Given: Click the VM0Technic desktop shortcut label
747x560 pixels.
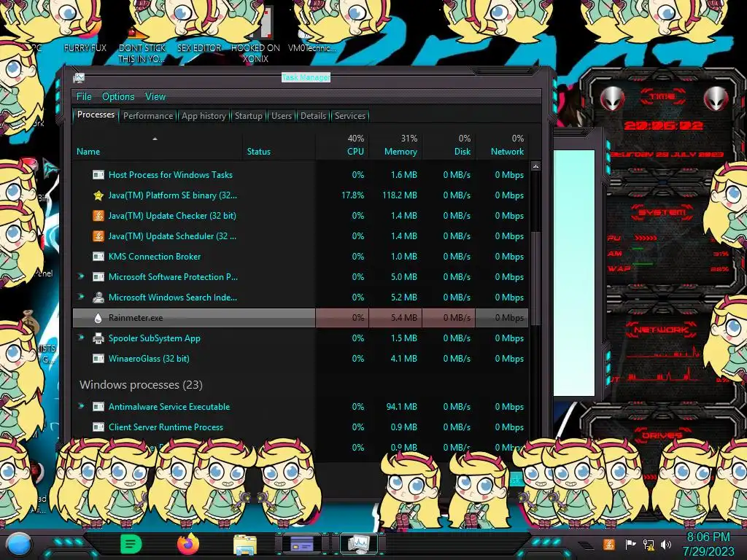Looking at the screenshot, I should 312,48.
